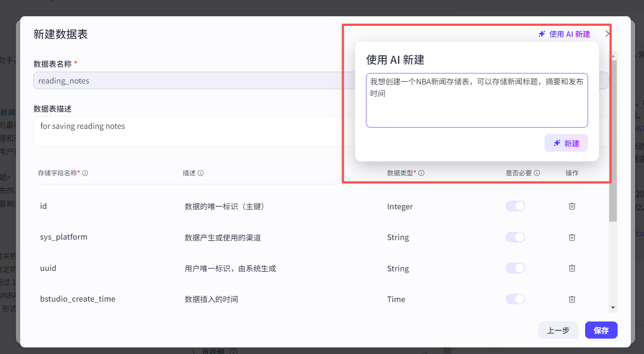Disable the required toggle for sys_platform
The image size is (644, 354).
point(515,237)
